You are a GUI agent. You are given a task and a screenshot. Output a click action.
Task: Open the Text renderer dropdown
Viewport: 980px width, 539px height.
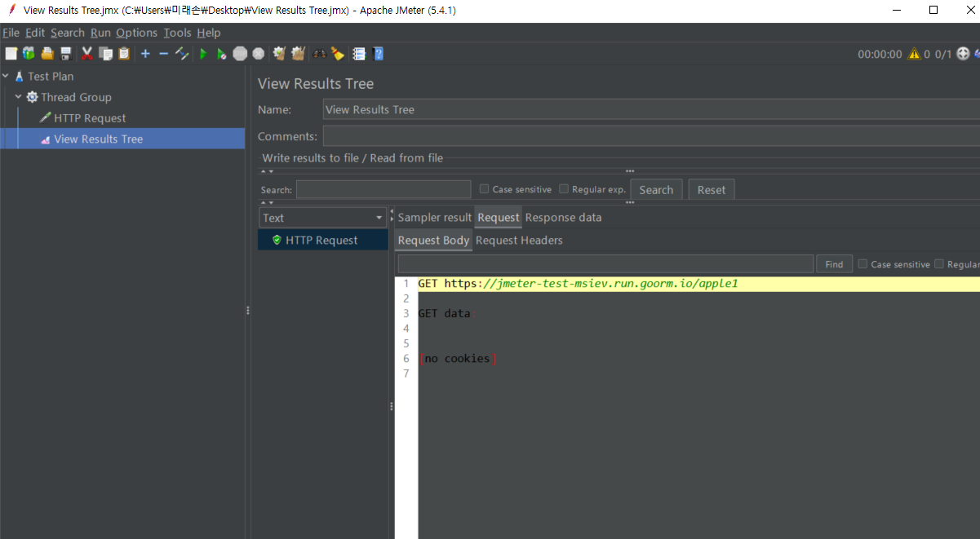click(x=323, y=218)
